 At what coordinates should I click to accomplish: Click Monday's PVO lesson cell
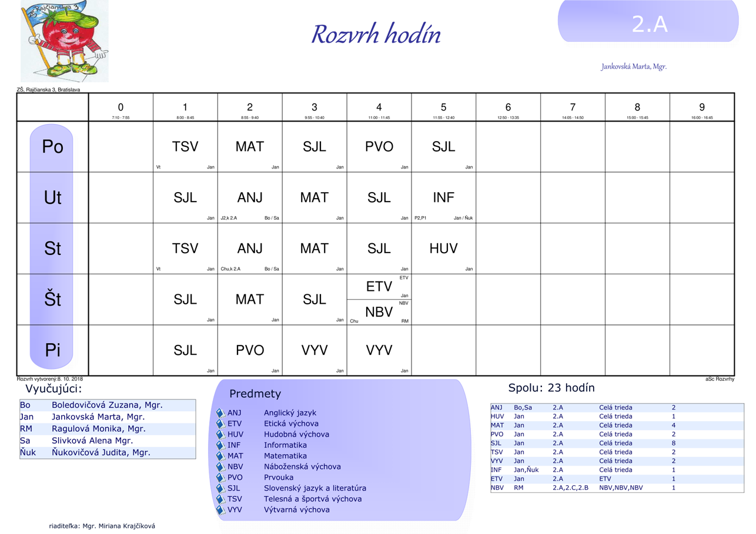379,147
